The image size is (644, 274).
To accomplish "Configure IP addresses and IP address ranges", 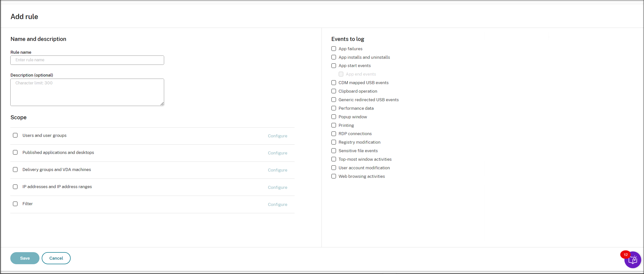I will 278,187.
